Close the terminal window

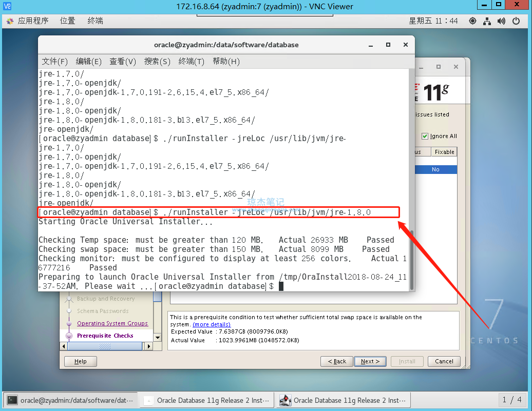(x=406, y=45)
